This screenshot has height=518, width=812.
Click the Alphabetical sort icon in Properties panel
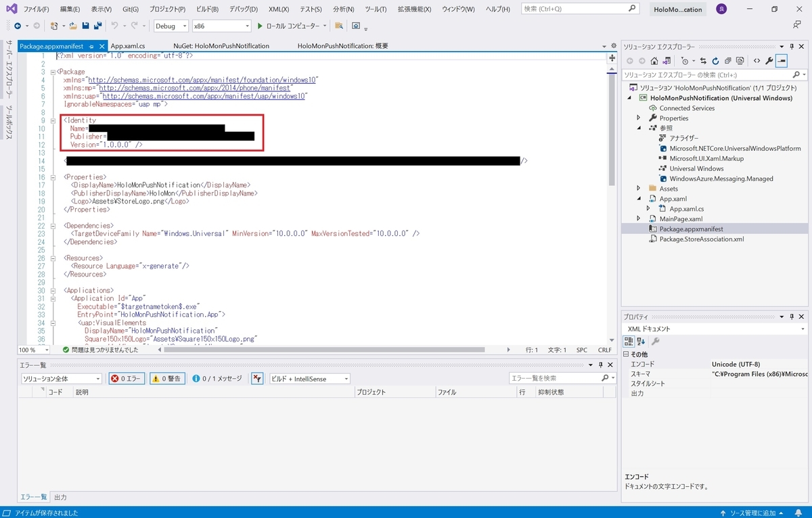(x=641, y=342)
